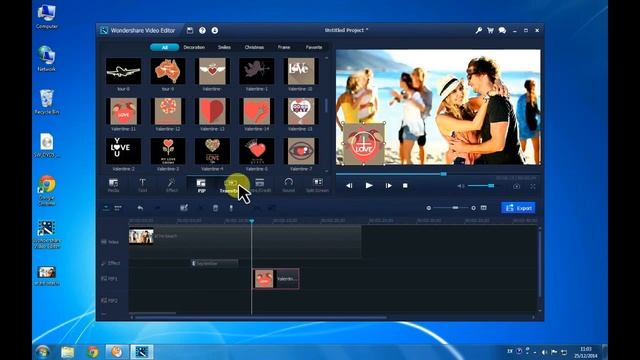
Task: Select the crowned heart Valentine 6 thumbnail
Action: tap(256, 151)
